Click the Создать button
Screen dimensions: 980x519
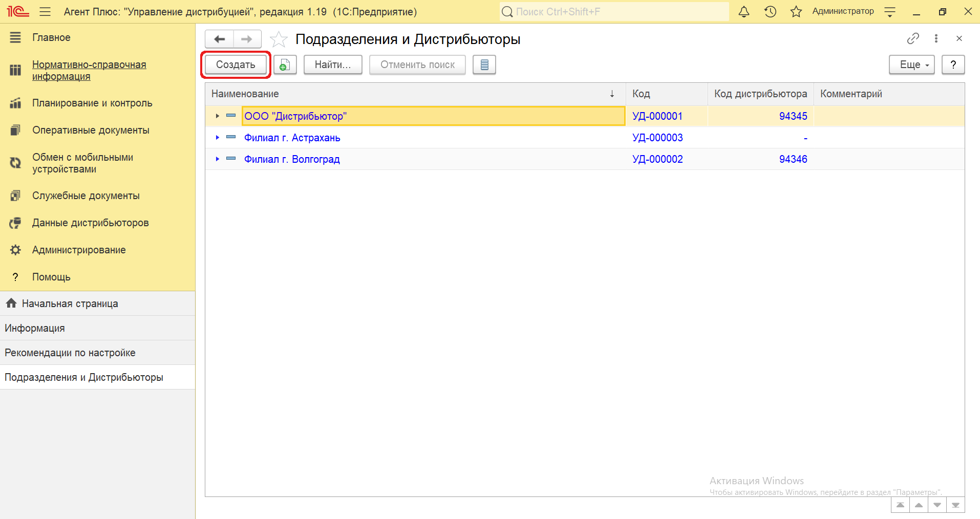click(x=236, y=65)
